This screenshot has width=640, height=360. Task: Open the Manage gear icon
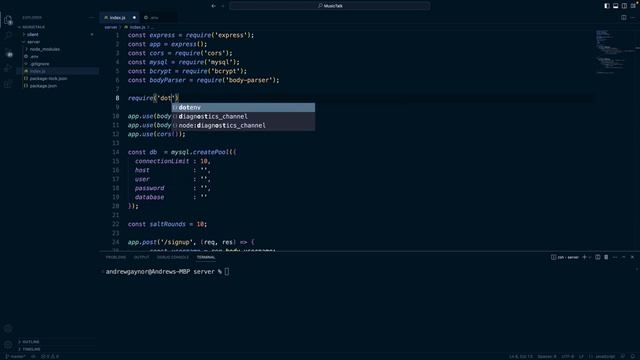click(8, 345)
